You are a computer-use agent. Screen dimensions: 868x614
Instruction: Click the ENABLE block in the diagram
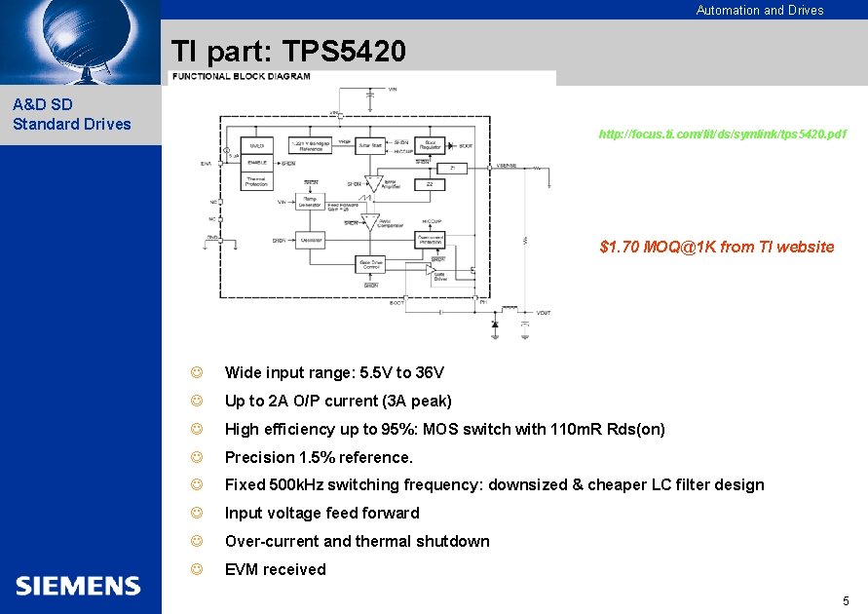pos(256,163)
